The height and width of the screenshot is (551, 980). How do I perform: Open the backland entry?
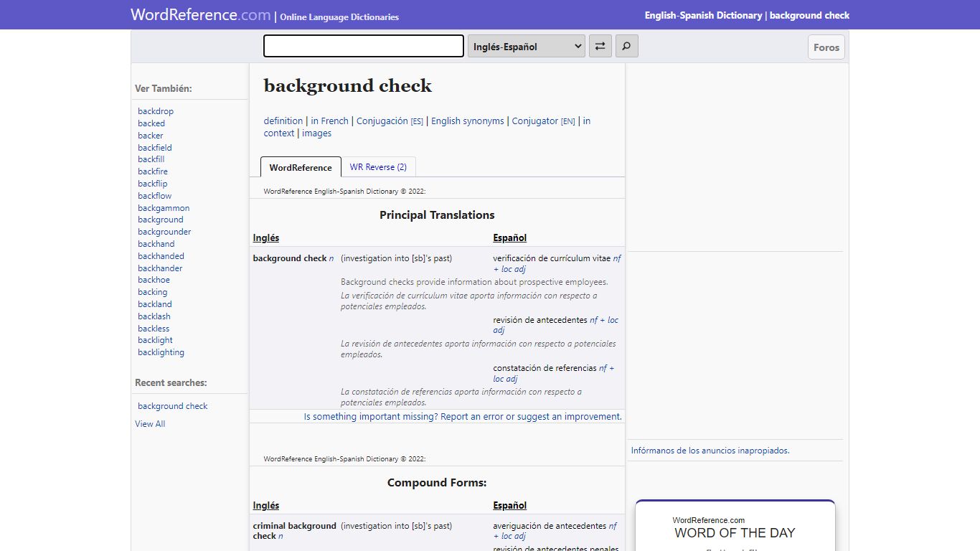click(x=155, y=304)
